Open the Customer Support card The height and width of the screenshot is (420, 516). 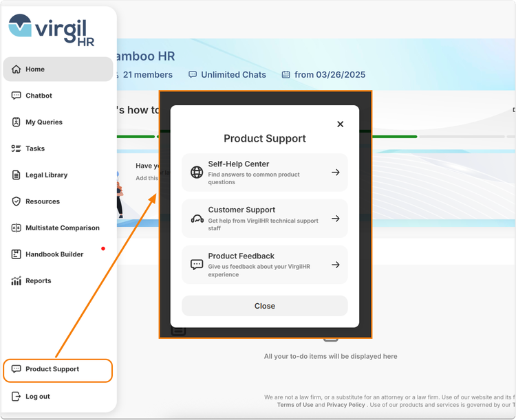265,219
